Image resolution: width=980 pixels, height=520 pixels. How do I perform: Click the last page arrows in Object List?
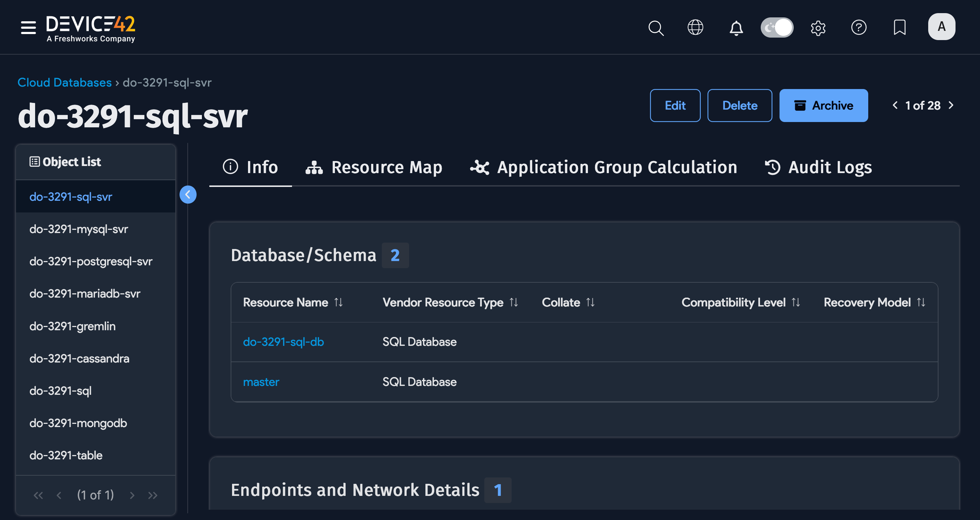153,495
